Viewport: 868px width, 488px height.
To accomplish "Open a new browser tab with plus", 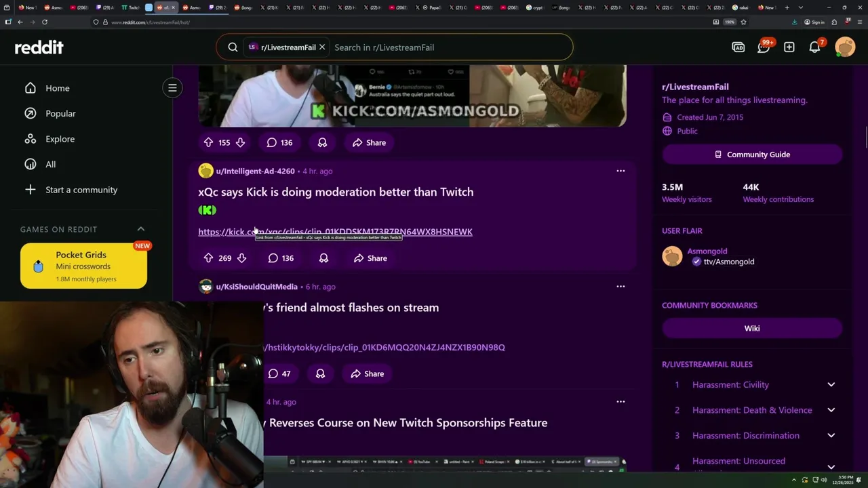I will coord(787,7).
